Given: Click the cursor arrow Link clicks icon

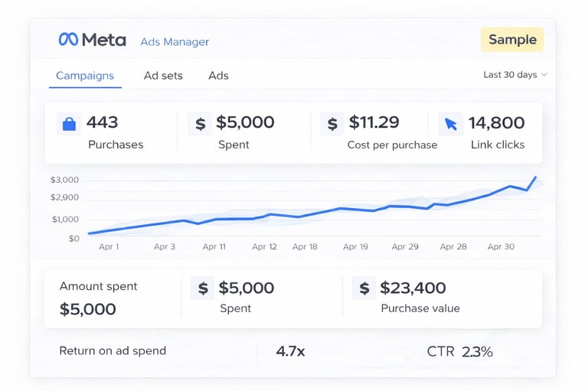Looking at the screenshot, I should click(x=450, y=124).
